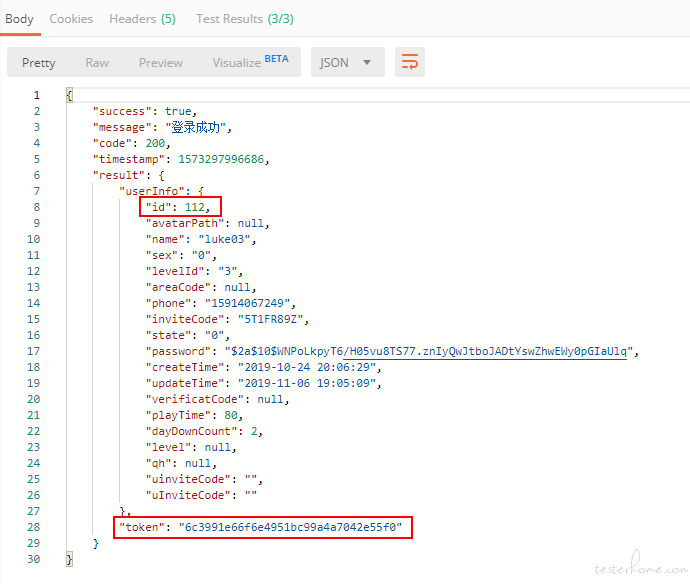Click the "levelId": "3" line

[194, 271]
